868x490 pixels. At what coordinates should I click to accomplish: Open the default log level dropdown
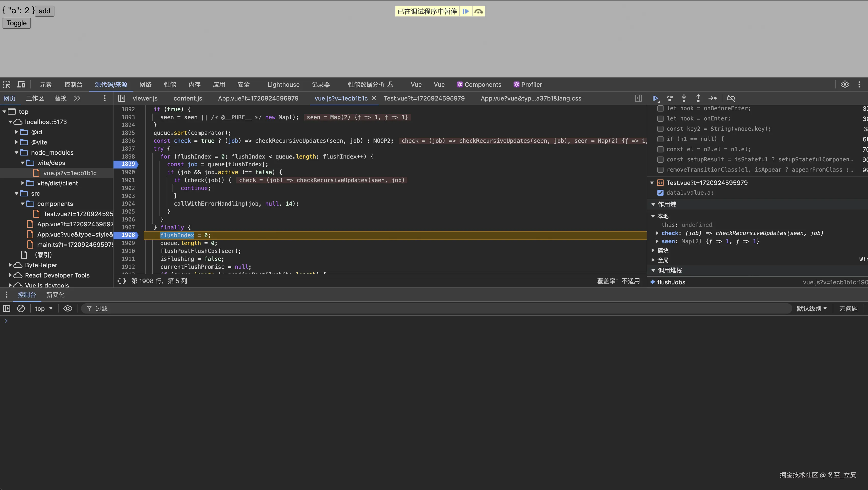[812, 308]
